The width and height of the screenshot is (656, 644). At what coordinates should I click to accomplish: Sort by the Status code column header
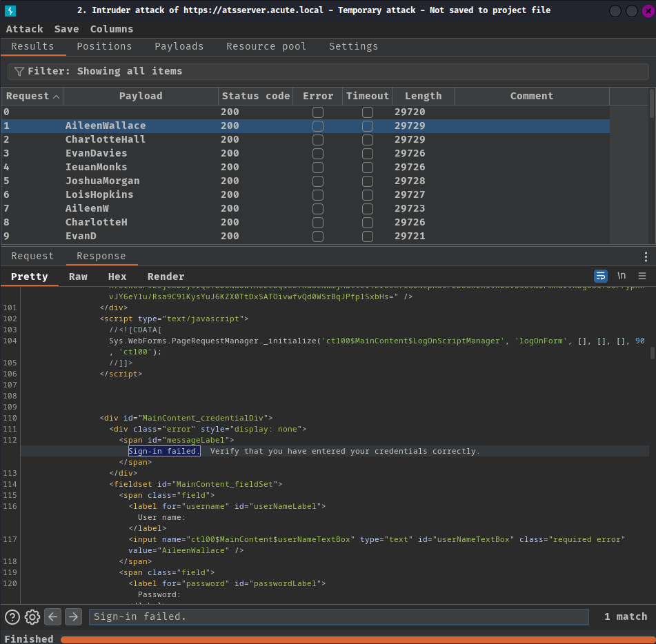click(x=256, y=96)
